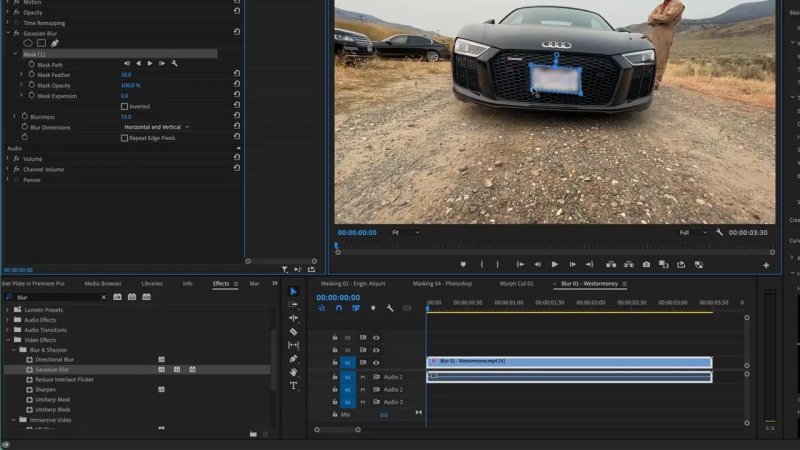
Task: Open mask tracking method wrench
Action: (174, 63)
